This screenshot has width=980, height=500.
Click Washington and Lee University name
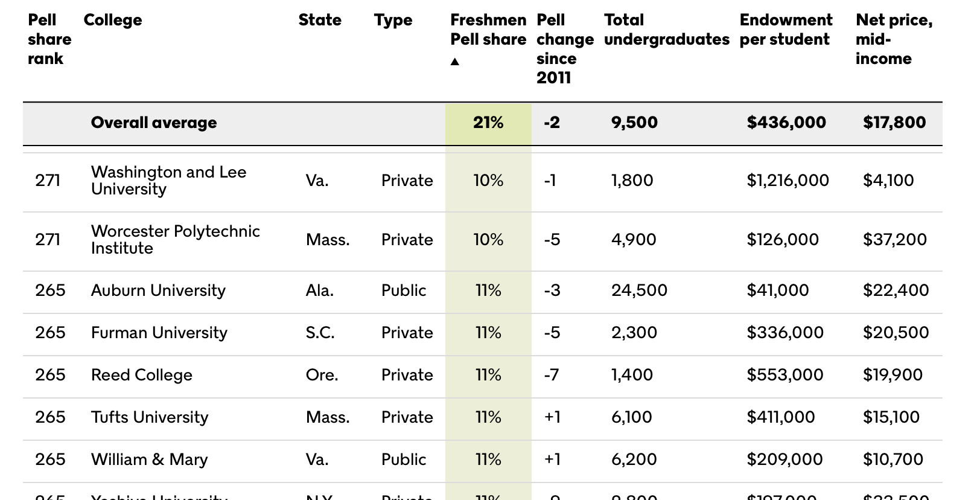(168, 181)
